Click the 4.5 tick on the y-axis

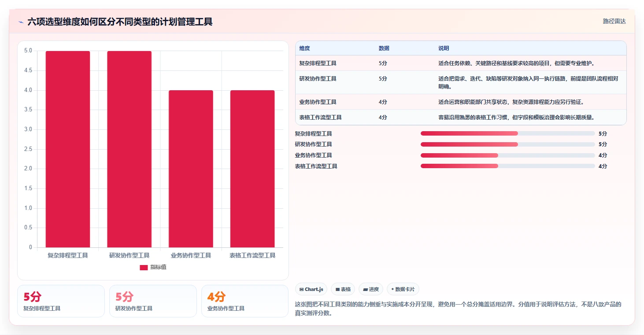point(28,70)
